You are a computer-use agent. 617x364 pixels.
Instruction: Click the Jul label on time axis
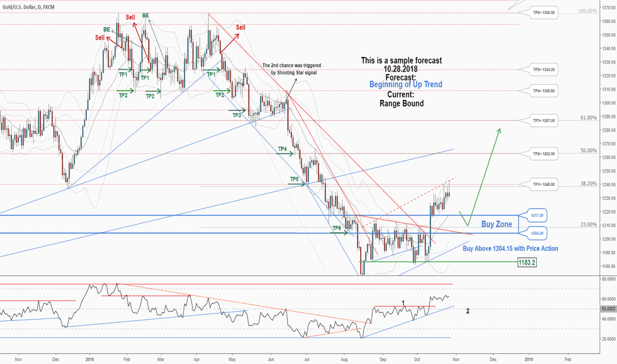[307, 359]
